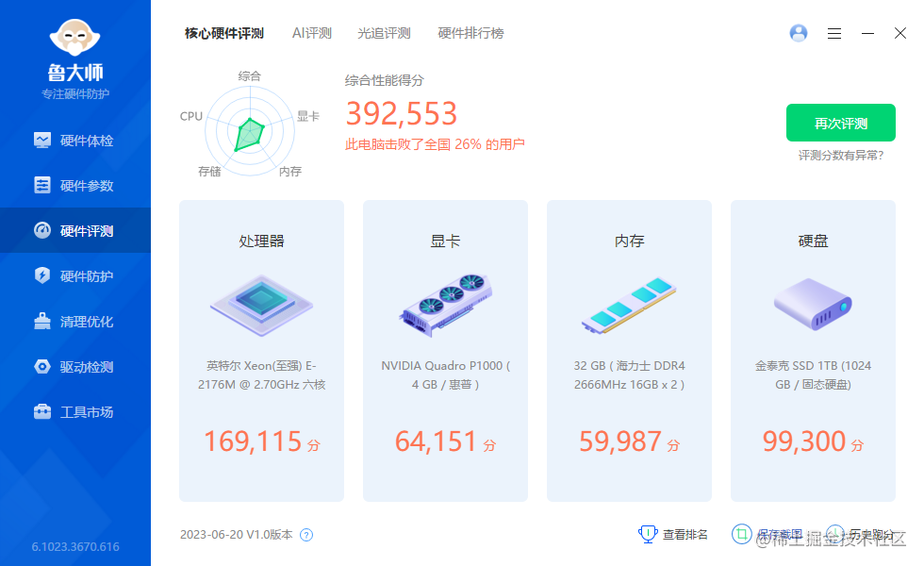Open the 硬件参数 sidebar section
The image size is (924, 566).
pyautogui.click(x=74, y=186)
